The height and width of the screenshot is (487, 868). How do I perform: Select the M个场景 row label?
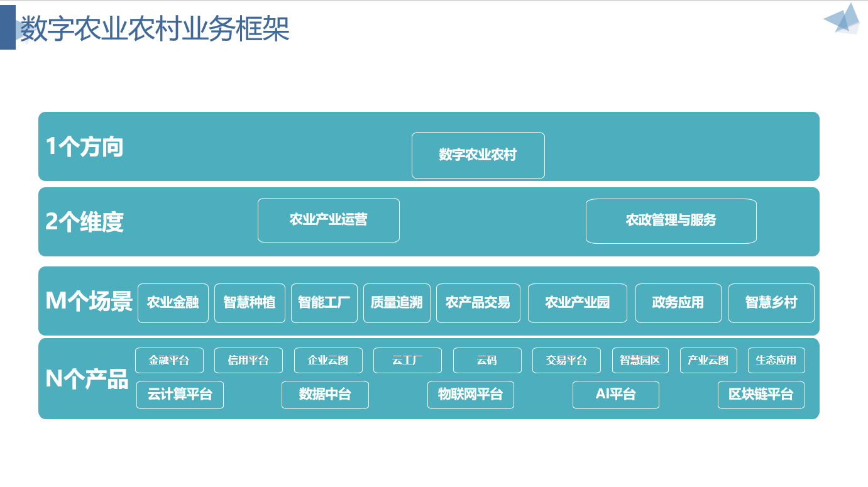point(89,302)
